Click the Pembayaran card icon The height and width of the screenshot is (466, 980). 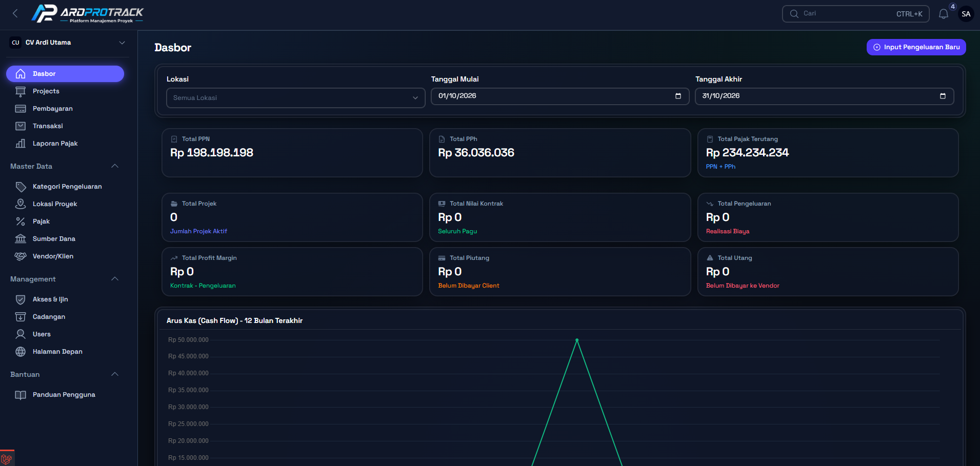[21, 109]
